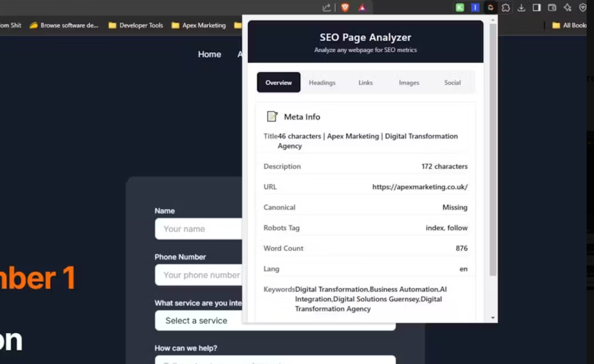Viewport: 594px width, 364px height.
Task: Click the Lang value en
Action: tap(463, 269)
